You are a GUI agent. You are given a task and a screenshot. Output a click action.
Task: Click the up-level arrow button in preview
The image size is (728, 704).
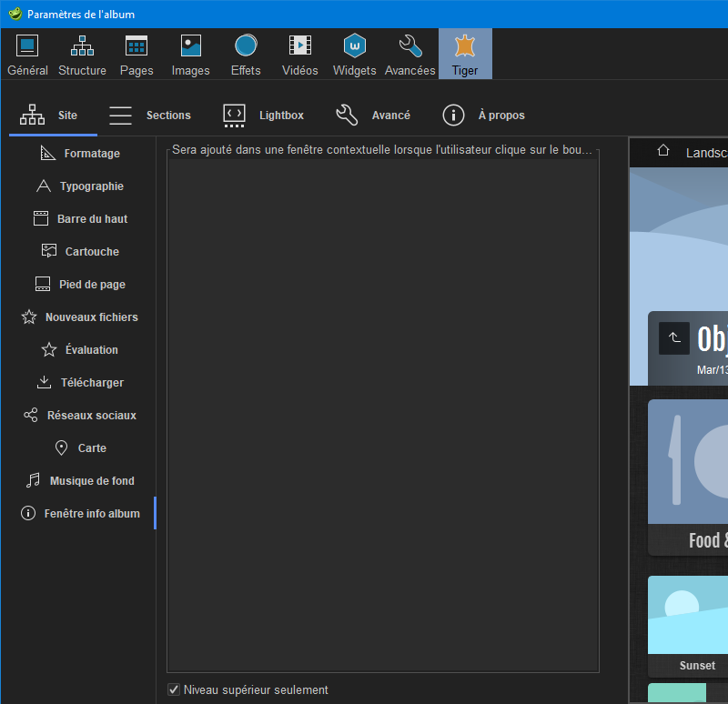click(x=673, y=337)
